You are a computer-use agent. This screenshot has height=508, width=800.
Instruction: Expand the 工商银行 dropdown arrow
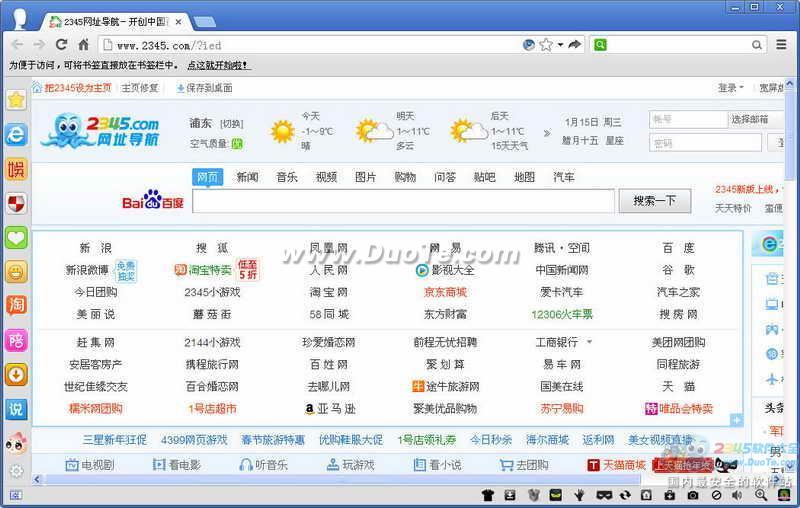coord(589,342)
